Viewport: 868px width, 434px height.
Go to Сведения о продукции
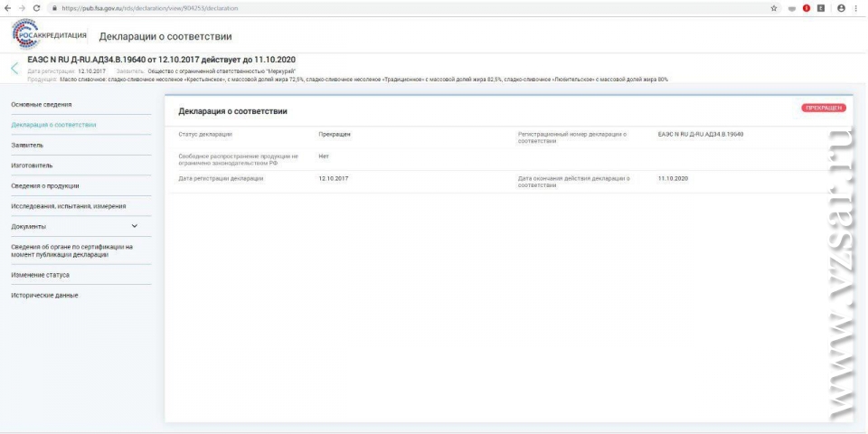point(45,185)
